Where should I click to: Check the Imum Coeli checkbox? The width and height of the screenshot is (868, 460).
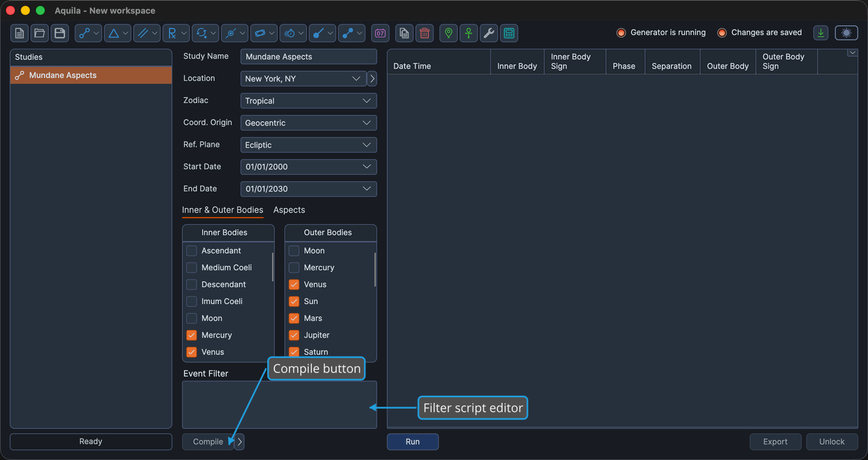pos(192,301)
